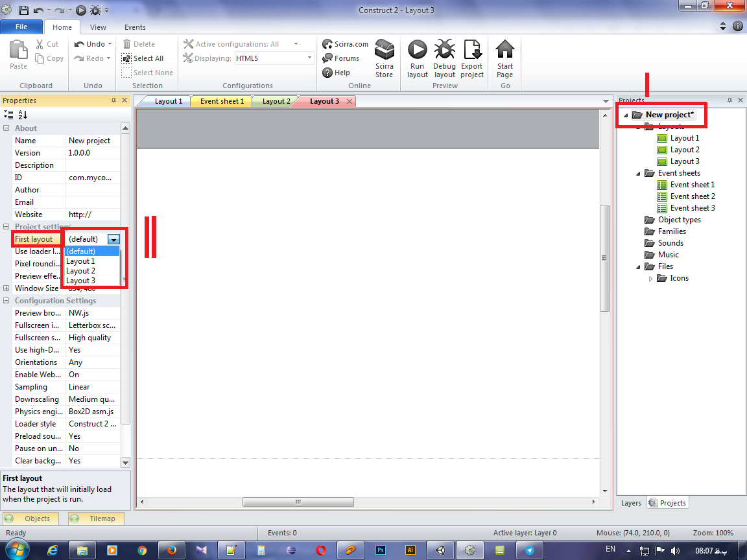Open the Active configurations dropdown
The width and height of the screenshot is (747, 560).
tap(296, 44)
